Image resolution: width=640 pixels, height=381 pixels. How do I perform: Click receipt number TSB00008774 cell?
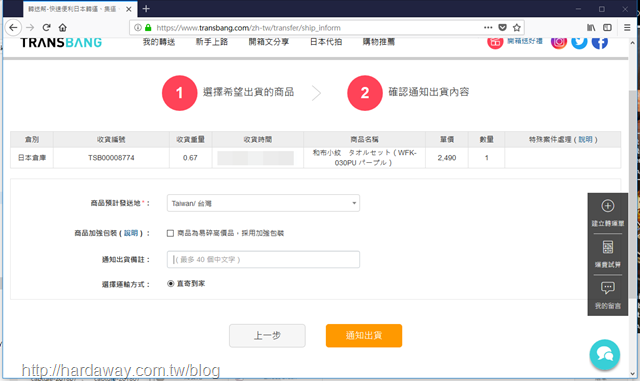(111, 158)
